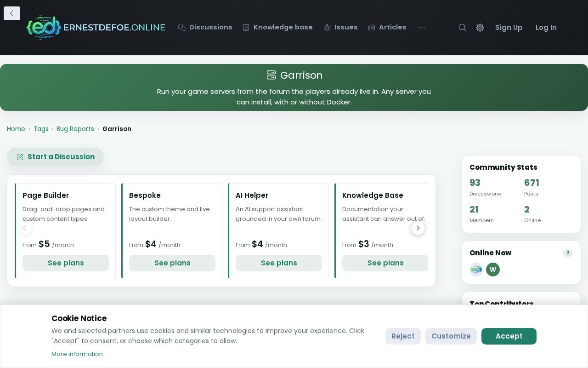This screenshot has height=368, width=588.
Task: Open the Issues nav item
Action: tap(340, 28)
